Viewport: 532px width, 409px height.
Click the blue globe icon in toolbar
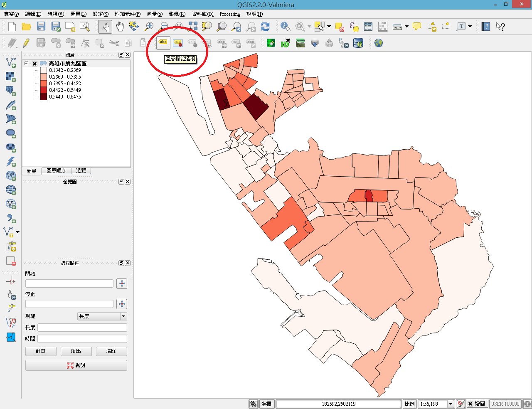click(378, 43)
